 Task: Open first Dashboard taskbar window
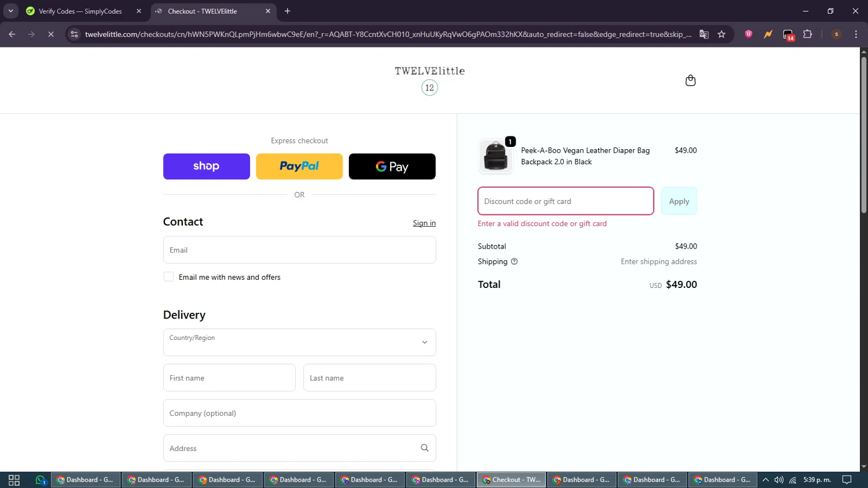point(86,480)
